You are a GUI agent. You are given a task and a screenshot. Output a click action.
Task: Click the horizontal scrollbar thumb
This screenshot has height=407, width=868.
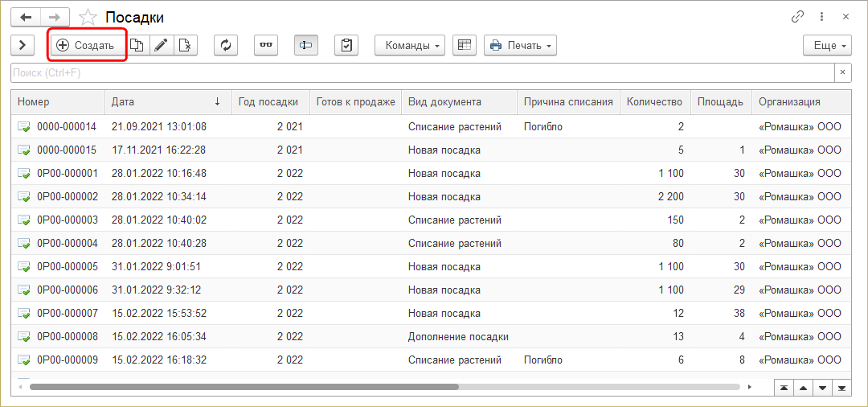coord(244,387)
